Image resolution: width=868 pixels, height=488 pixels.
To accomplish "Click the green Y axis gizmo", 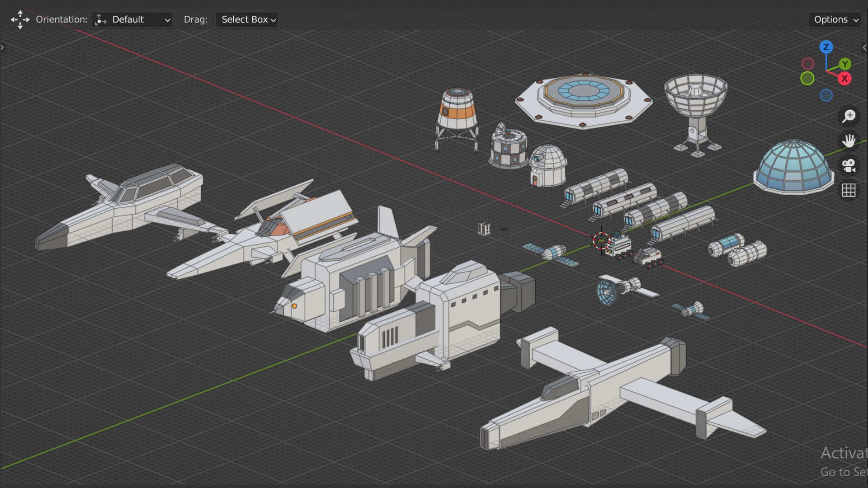I will pos(844,64).
